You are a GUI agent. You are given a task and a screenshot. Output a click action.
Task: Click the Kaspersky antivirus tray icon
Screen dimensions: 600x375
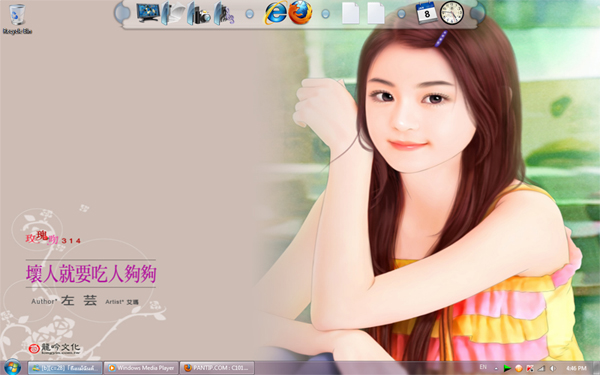(530, 368)
